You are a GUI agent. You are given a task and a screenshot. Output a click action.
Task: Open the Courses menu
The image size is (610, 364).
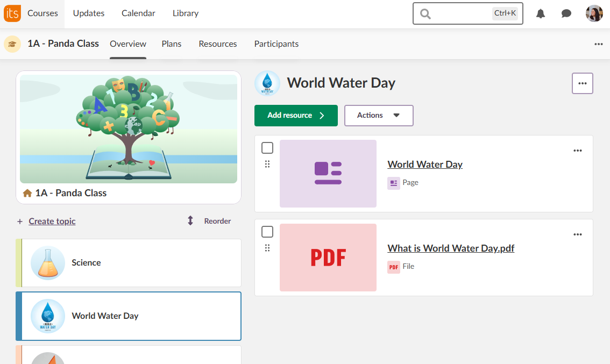coord(42,13)
